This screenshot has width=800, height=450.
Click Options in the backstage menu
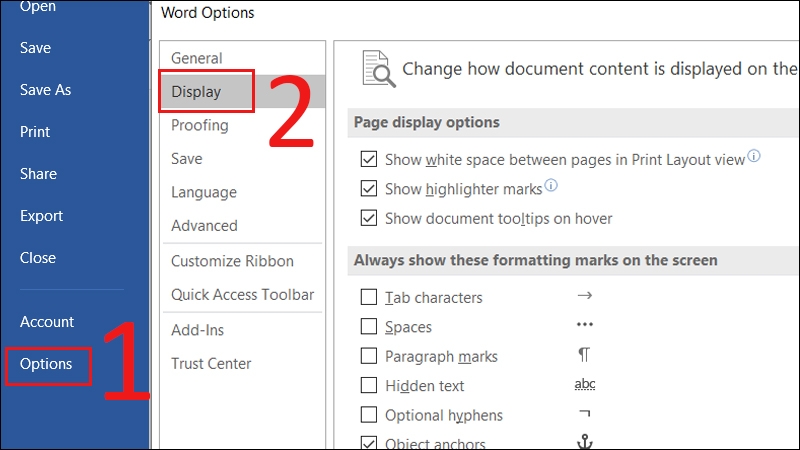[46, 364]
